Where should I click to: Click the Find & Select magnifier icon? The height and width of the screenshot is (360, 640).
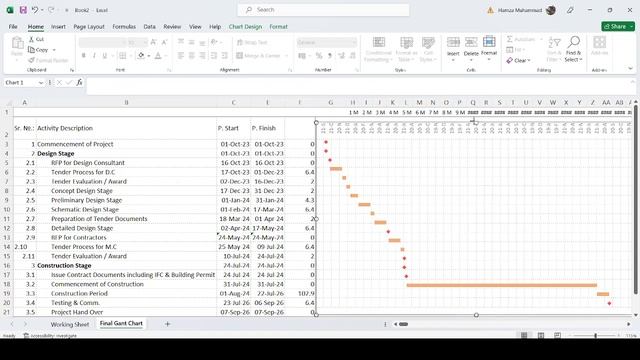pos(573,42)
